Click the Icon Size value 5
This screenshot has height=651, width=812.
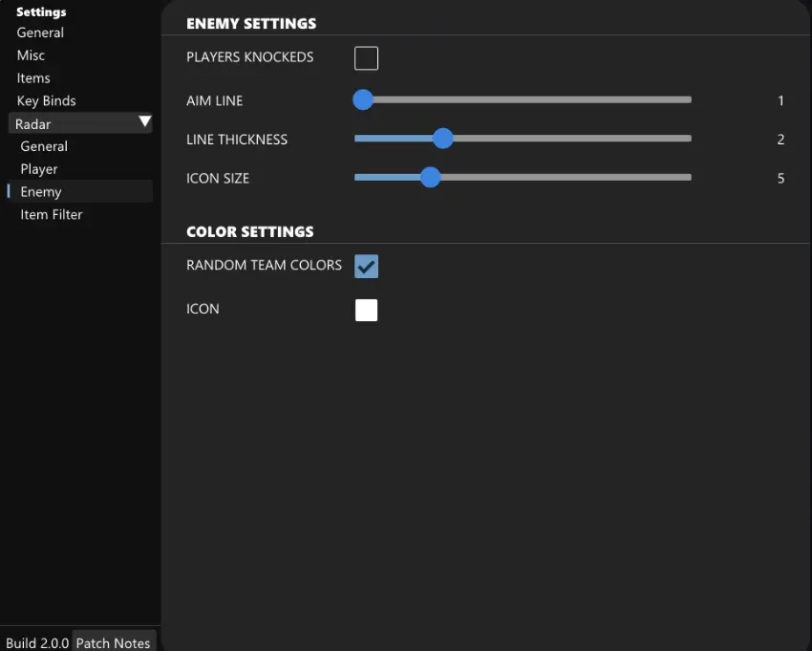(x=780, y=178)
